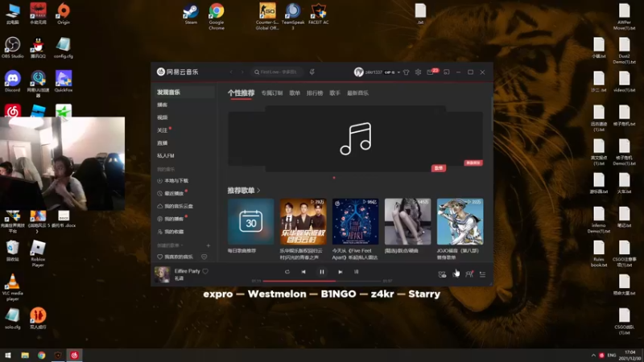Open the listen-to-identify song microphone icon
This screenshot has height=362, width=644.
pos(312,72)
